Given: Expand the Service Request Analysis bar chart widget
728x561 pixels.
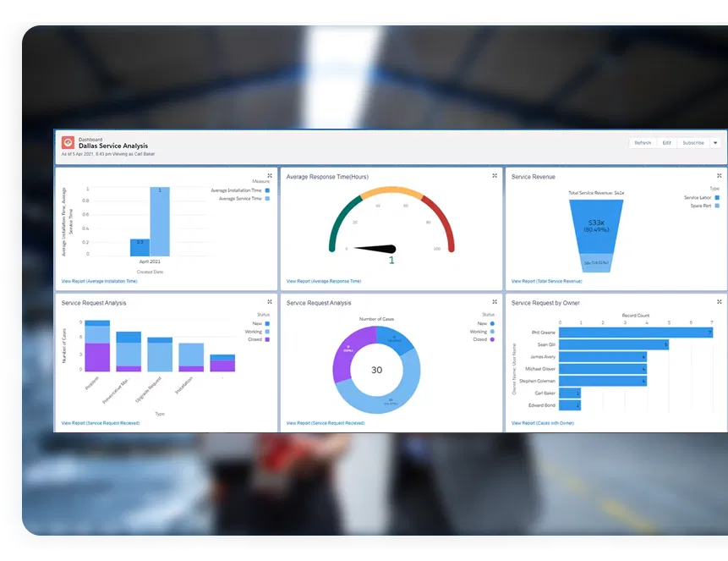Looking at the screenshot, I should pyautogui.click(x=270, y=301).
